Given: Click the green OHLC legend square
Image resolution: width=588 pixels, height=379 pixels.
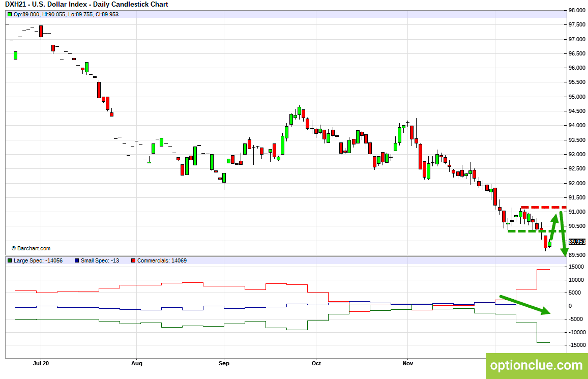Looking at the screenshot, I should (10, 14).
